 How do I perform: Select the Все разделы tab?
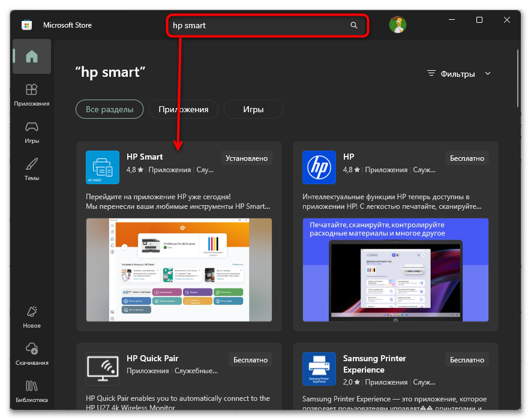click(109, 109)
